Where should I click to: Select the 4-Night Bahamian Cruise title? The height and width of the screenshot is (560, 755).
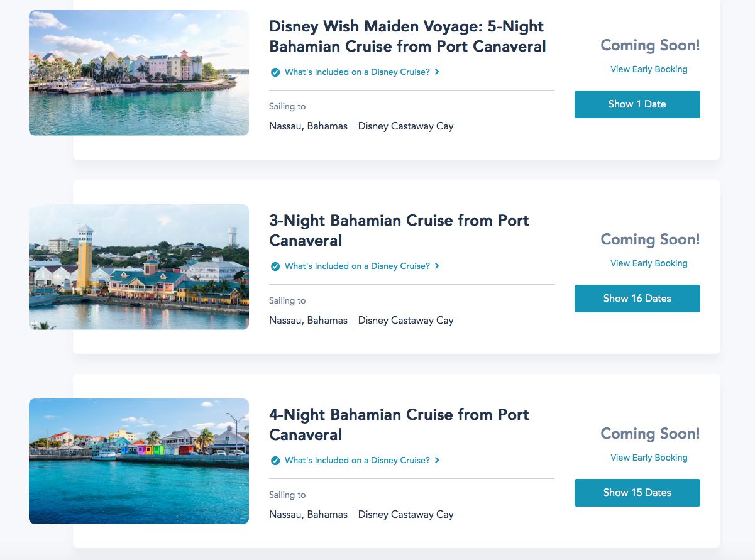coord(399,424)
